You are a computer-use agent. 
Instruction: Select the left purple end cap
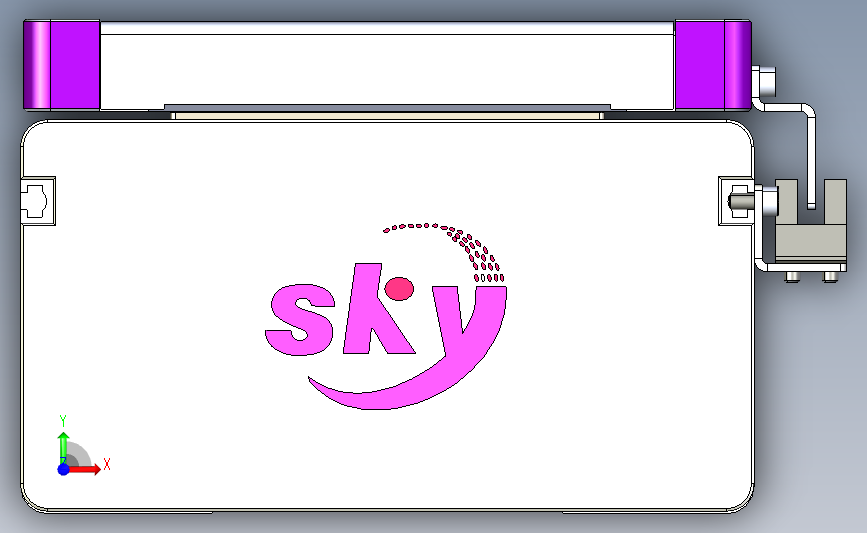click(x=61, y=65)
